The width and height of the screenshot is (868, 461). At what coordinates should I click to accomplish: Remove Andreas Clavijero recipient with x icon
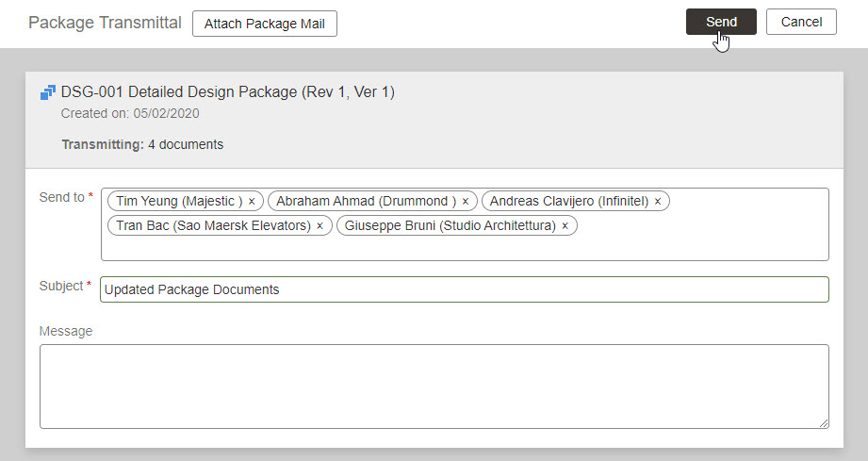pos(658,202)
